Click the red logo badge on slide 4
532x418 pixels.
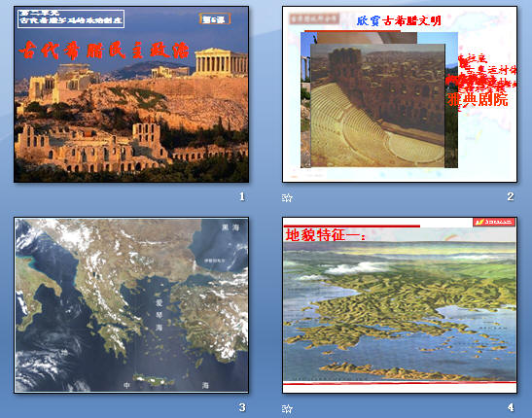point(494,222)
